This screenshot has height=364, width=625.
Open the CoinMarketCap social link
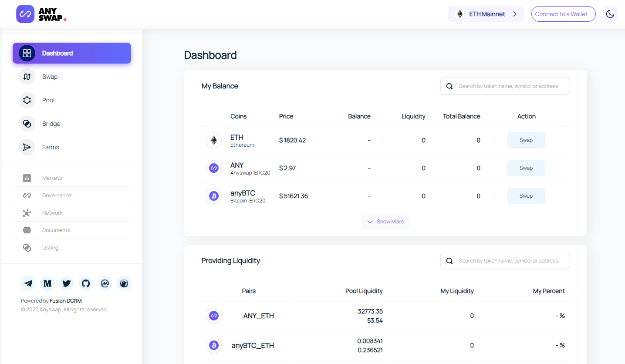click(105, 283)
